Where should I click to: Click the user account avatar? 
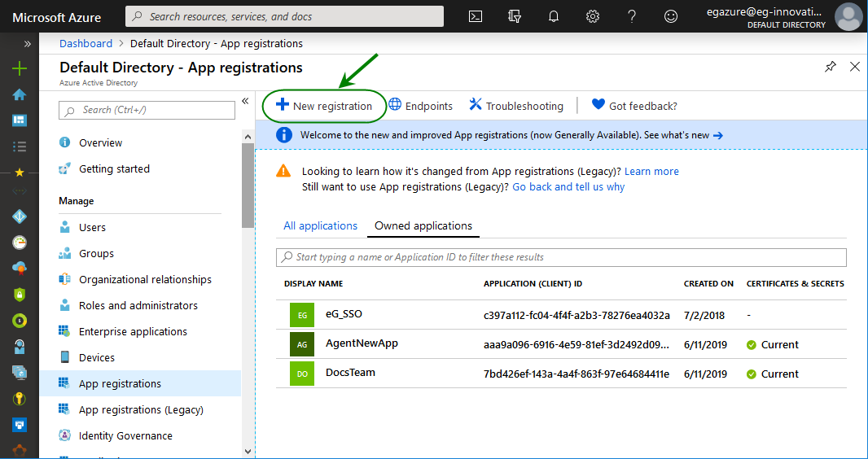(848, 16)
